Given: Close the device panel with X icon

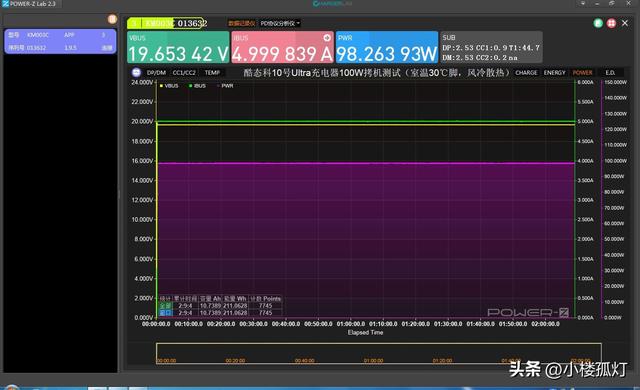Looking at the screenshot, I should click(625, 23).
